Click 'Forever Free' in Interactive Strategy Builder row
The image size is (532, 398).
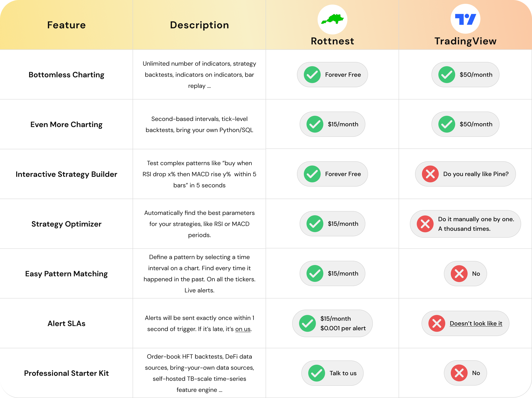coord(343,174)
